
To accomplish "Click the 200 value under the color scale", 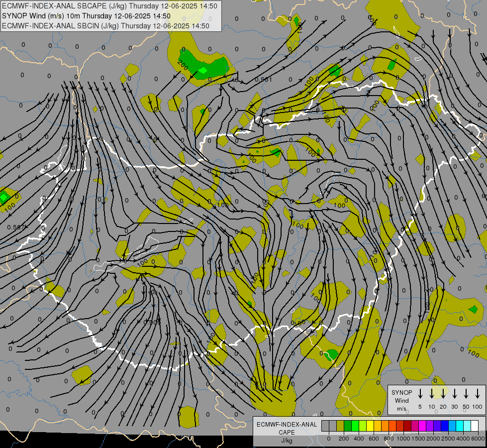I will pos(344,439).
